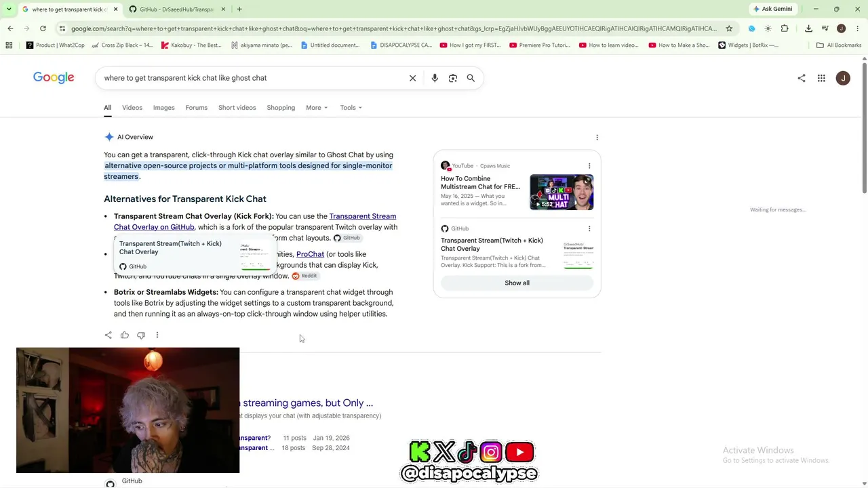Switch to the Images results tab
The height and width of the screenshot is (488, 868).
pyautogui.click(x=163, y=108)
